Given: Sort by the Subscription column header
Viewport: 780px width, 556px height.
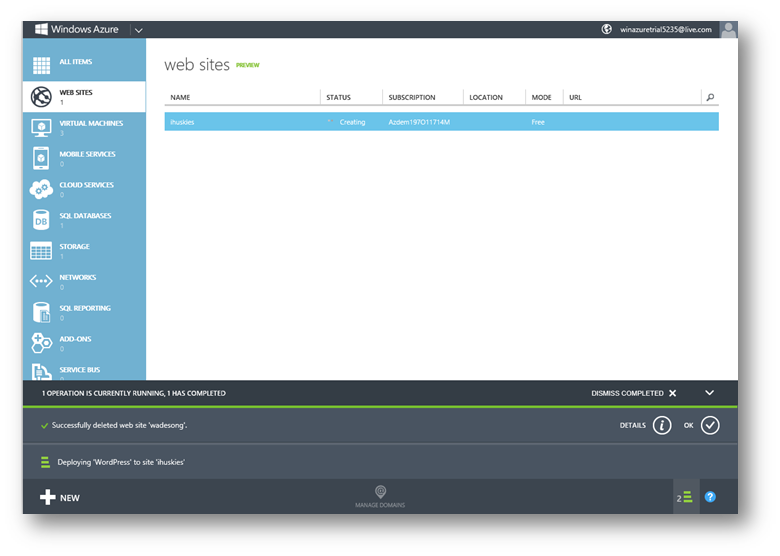Looking at the screenshot, I should coord(412,97).
